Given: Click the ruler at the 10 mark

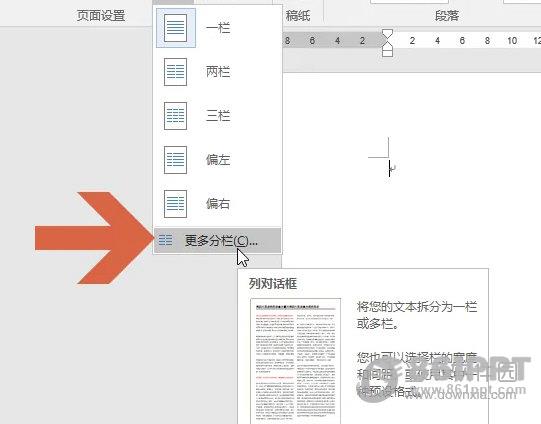Looking at the screenshot, I should click(x=512, y=41).
